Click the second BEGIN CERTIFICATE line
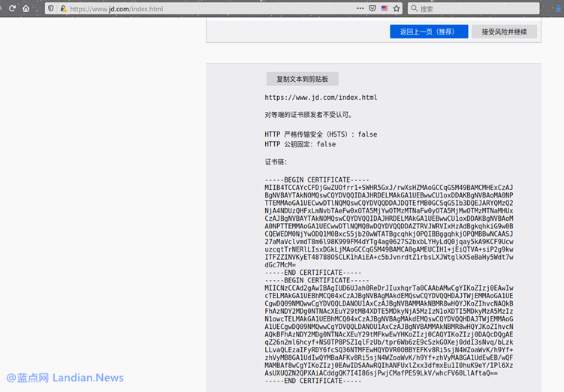Image resolution: width=564 pixels, height=392 pixels. tap(316, 279)
